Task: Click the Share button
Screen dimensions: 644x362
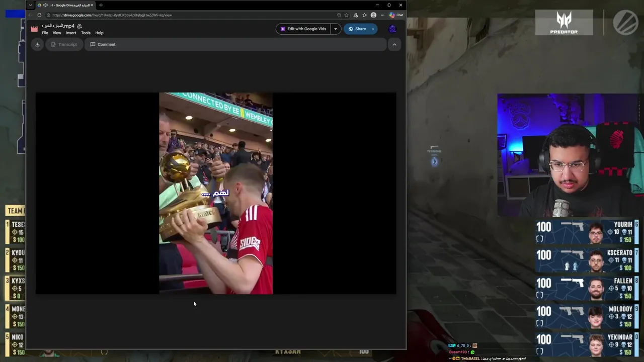Action: 357,29
